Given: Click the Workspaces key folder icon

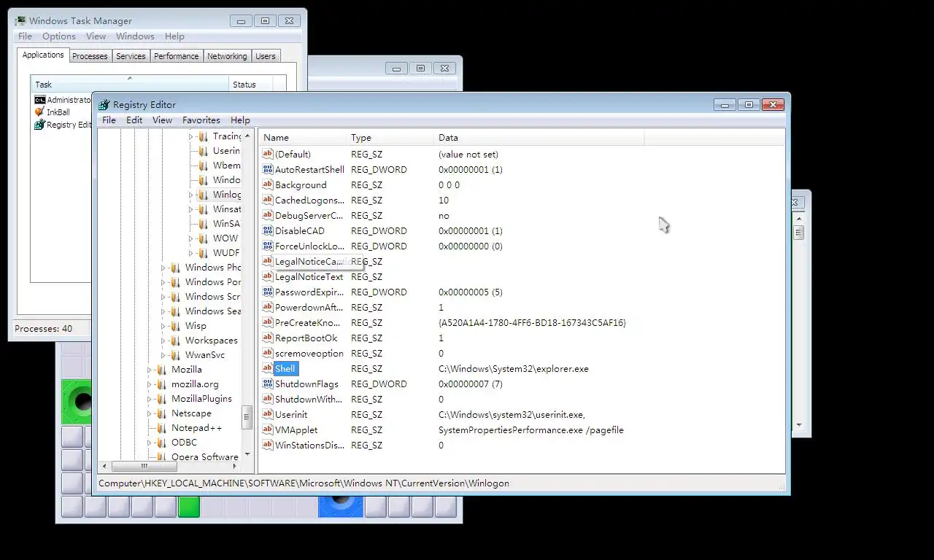Looking at the screenshot, I should coord(175,341).
